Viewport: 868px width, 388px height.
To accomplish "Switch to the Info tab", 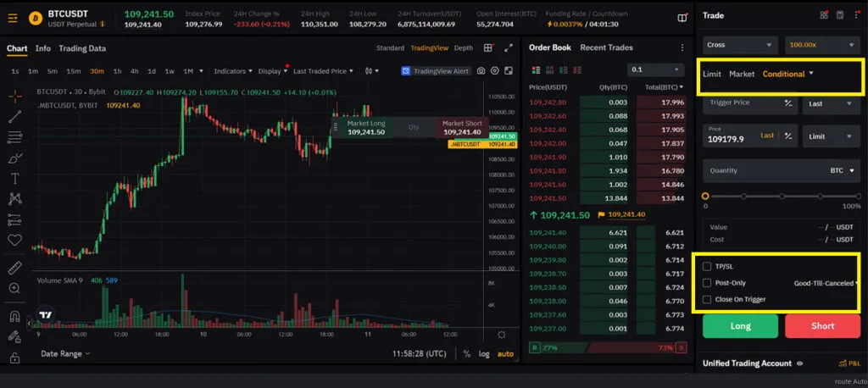I will click(42, 48).
